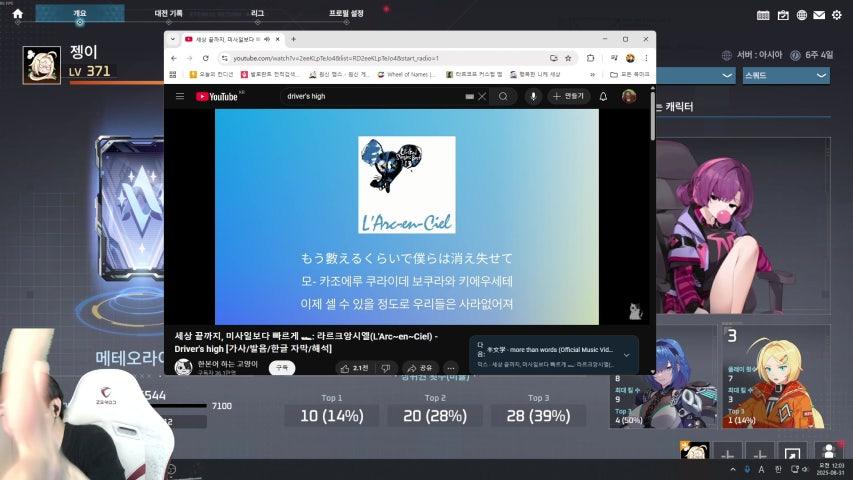This screenshot has width=853, height=480.
Task: Open a new Chrome tab
Action: (x=293, y=39)
